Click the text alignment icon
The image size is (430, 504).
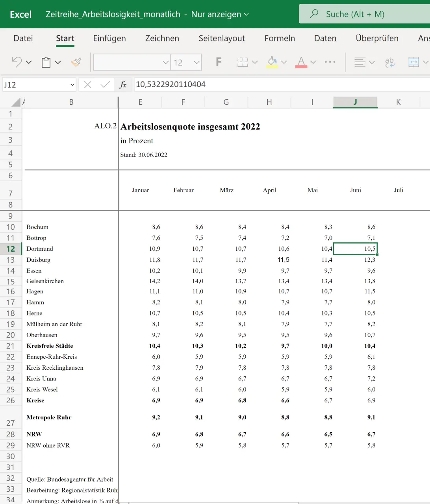pos(360,62)
